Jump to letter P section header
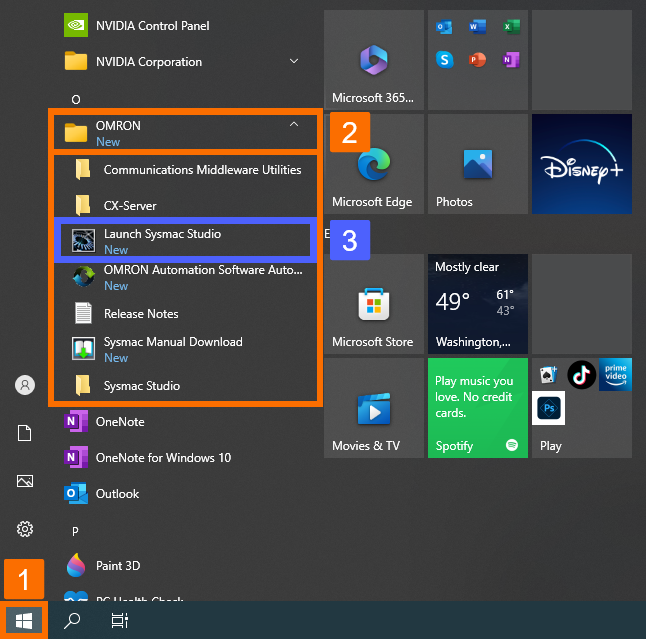This screenshot has width=646, height=639. coord(75,530)
